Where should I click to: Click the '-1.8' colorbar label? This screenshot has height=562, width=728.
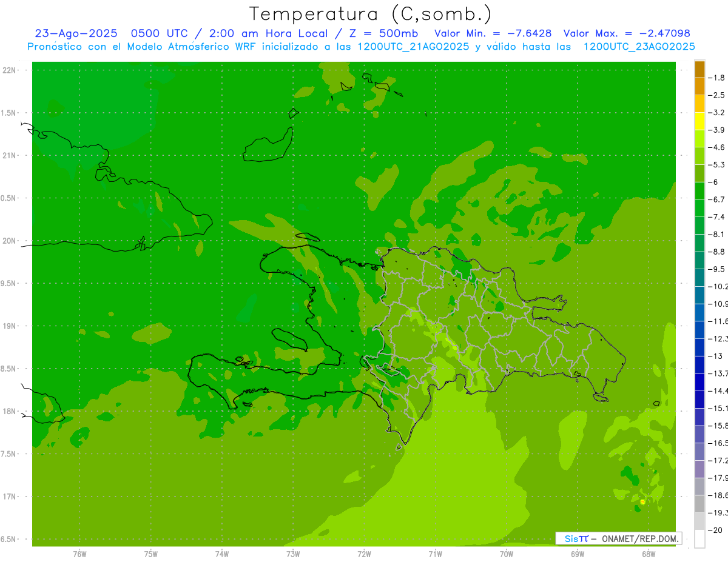coord(717,78)
